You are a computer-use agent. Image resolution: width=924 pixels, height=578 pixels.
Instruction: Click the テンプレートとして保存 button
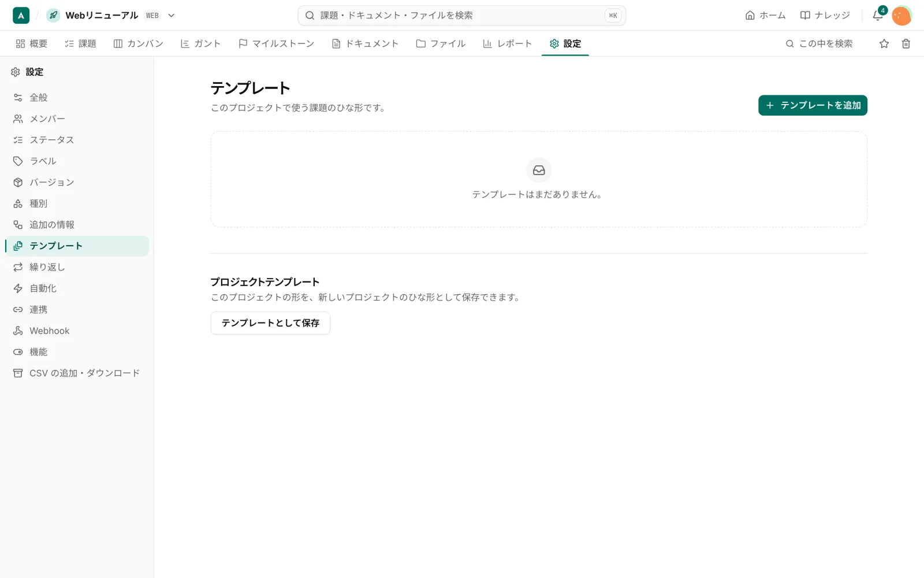pos(270,323)
